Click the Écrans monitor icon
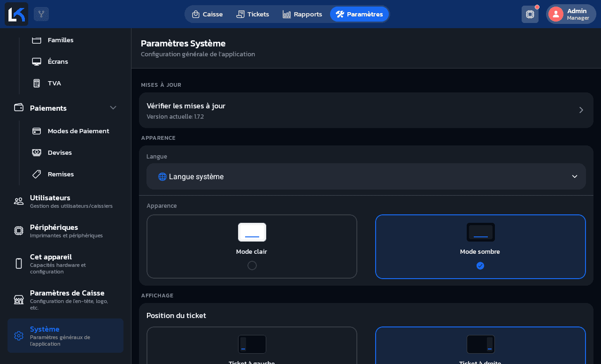 click(37, 61)
